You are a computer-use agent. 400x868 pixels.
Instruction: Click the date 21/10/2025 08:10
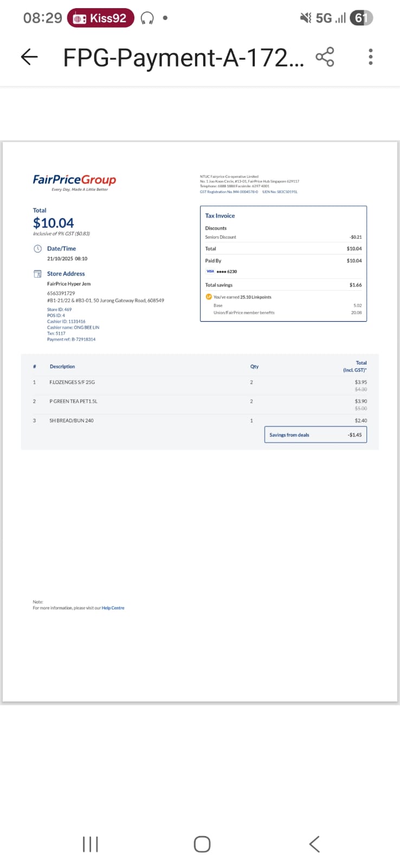pos(67,259)
